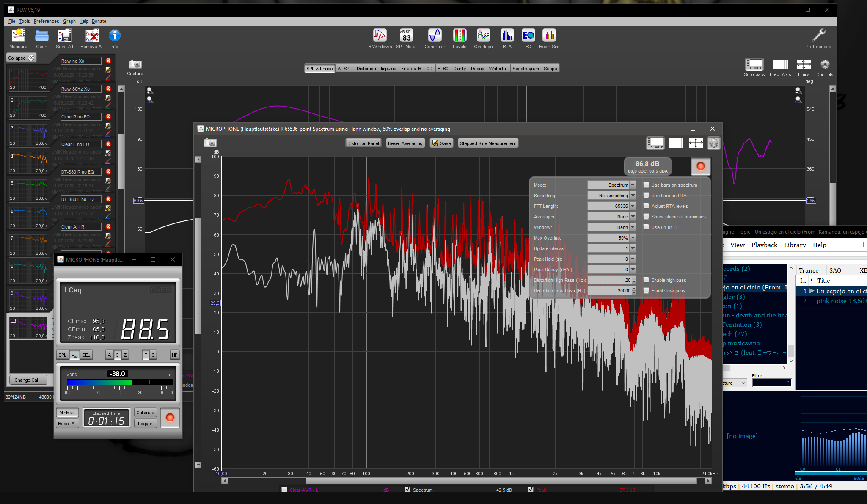The height and width of the screenshot is (504, 867).
Task: Open the Smoothing dropdown
Action: pos(611,196)
